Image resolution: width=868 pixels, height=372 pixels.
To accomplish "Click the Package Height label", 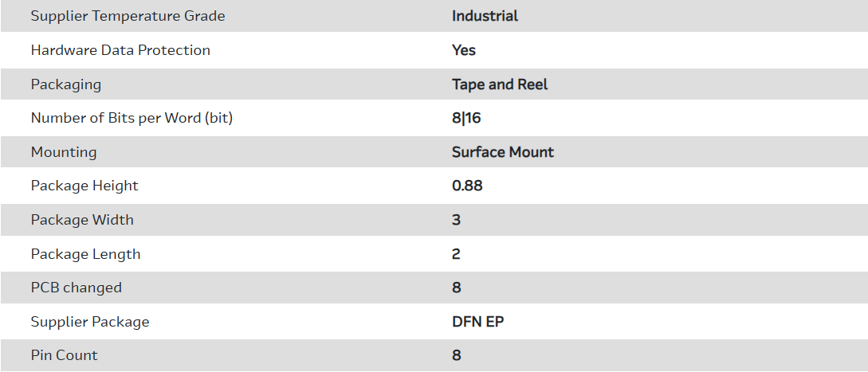I will tap(84, 186).
